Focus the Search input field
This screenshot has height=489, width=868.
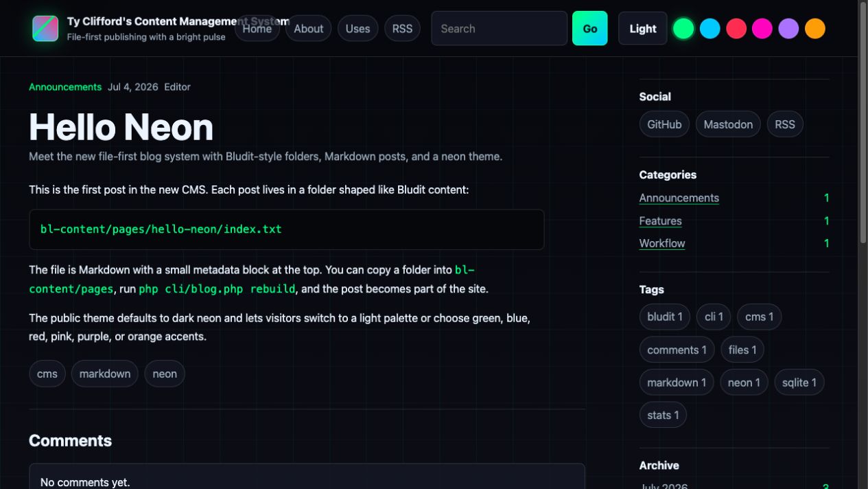500,29
